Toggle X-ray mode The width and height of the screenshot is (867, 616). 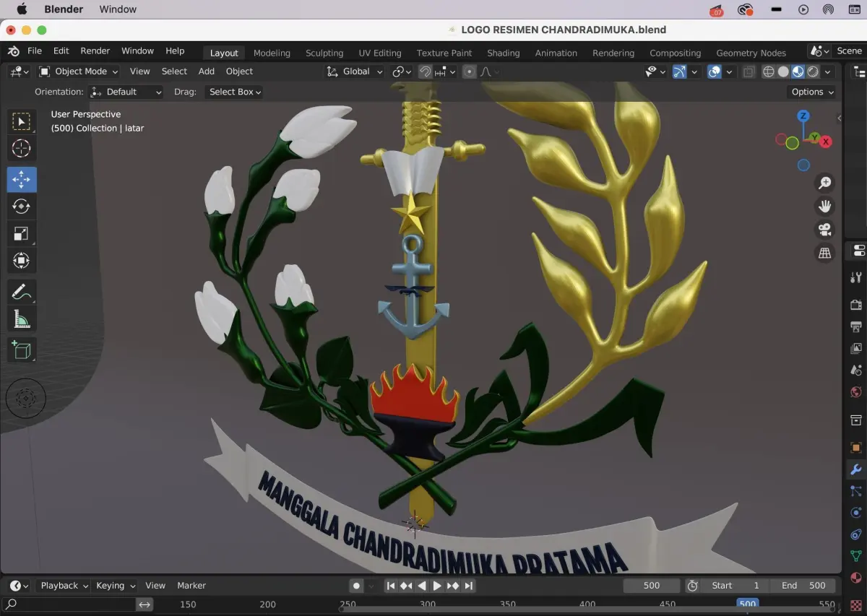point(749,71)
